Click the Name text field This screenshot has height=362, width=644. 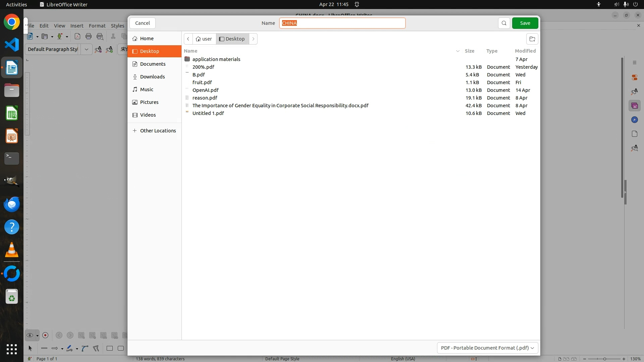click(x=342, y=23)
